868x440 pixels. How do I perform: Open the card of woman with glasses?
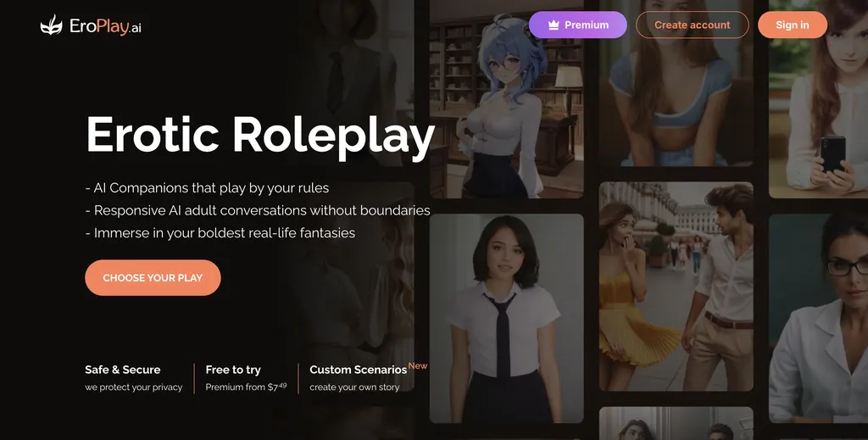coord(818,319)
